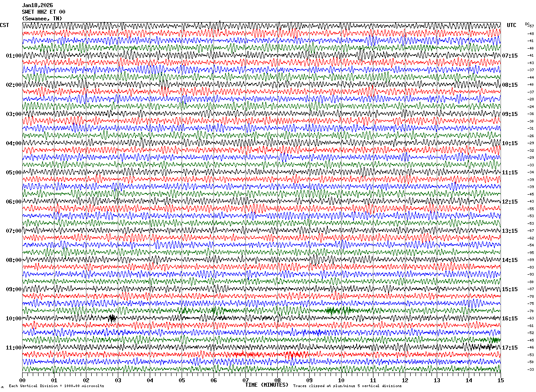
Task: Click minute tick label 12 on the time axis
Action: coord(405,380)
